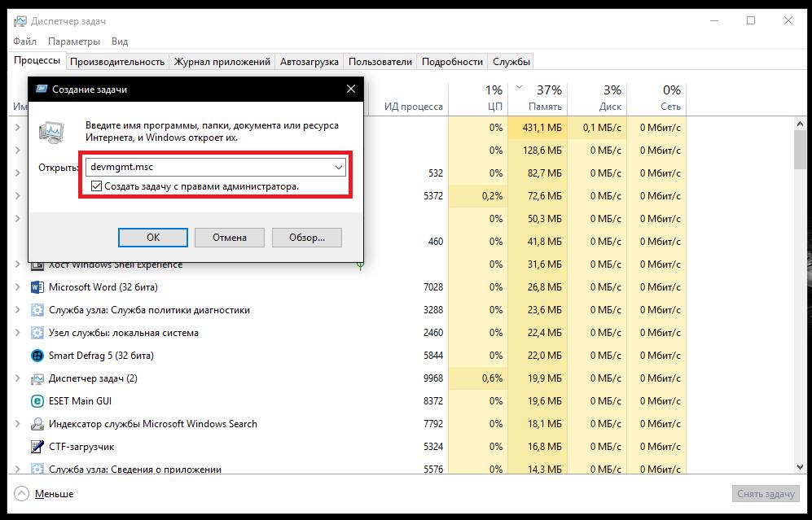Expand Индексатор службы Microsoft Windows Search row
This screenshot has height=520, width=812.
[x=18, y=424]
